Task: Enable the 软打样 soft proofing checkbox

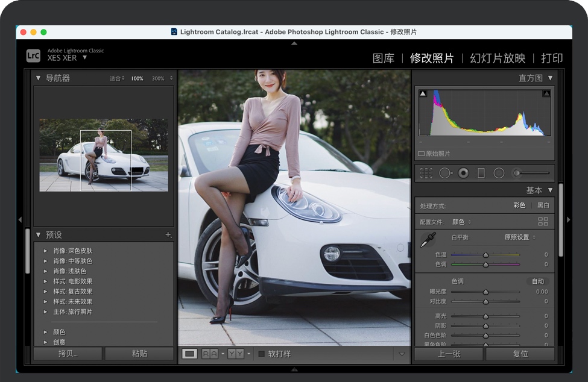Action: pos(261,354)
